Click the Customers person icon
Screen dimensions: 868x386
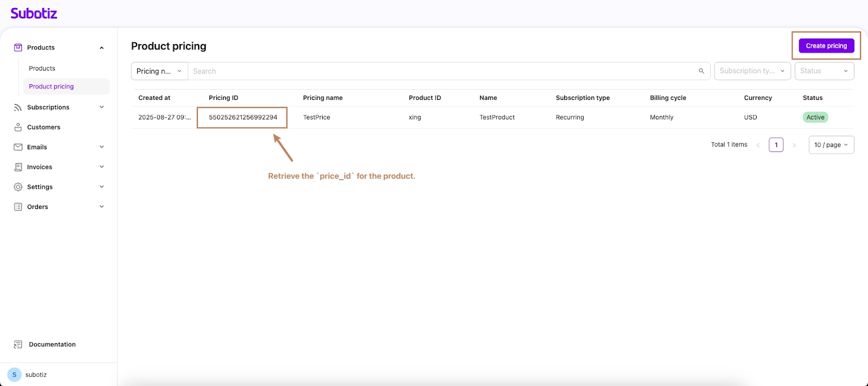click(18, 127)
